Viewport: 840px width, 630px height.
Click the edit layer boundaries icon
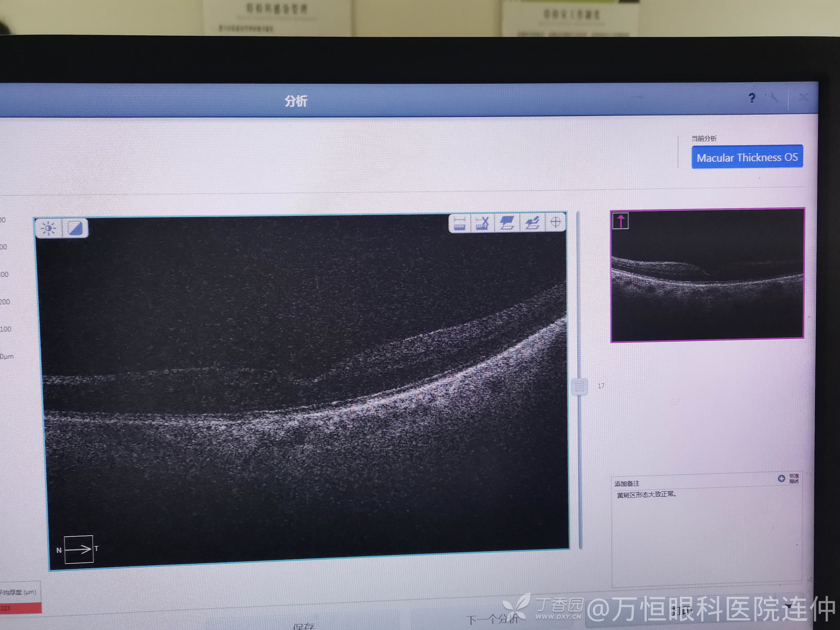(x=532, y=223)
